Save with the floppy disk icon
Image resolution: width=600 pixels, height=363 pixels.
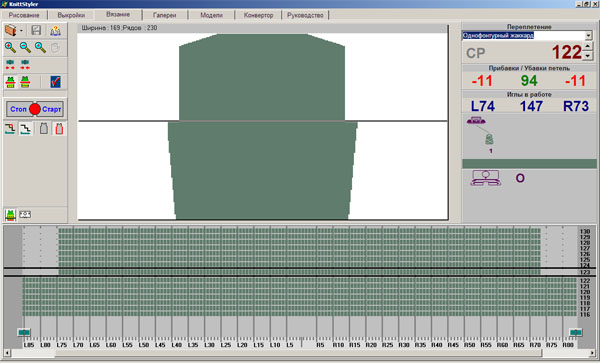click(36, 30)
